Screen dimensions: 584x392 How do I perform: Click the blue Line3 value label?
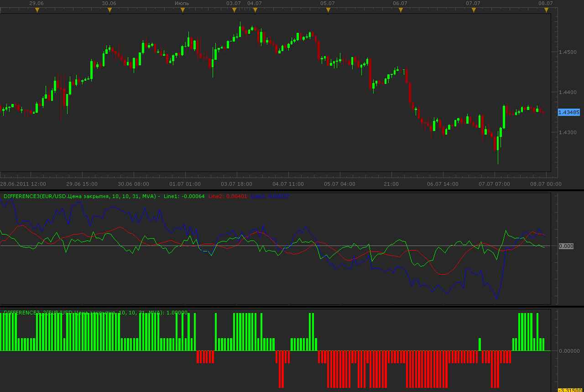[x=270, y=196]
